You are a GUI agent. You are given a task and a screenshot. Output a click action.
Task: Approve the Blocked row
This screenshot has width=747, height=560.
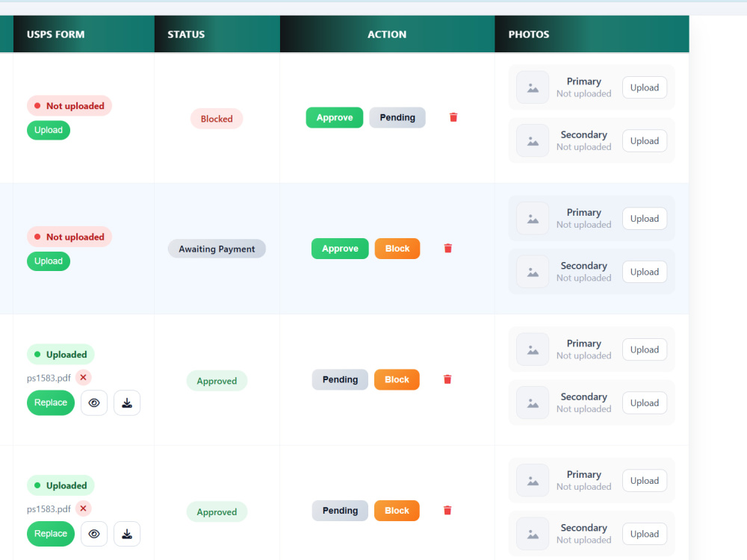click(x=335, y=118)
